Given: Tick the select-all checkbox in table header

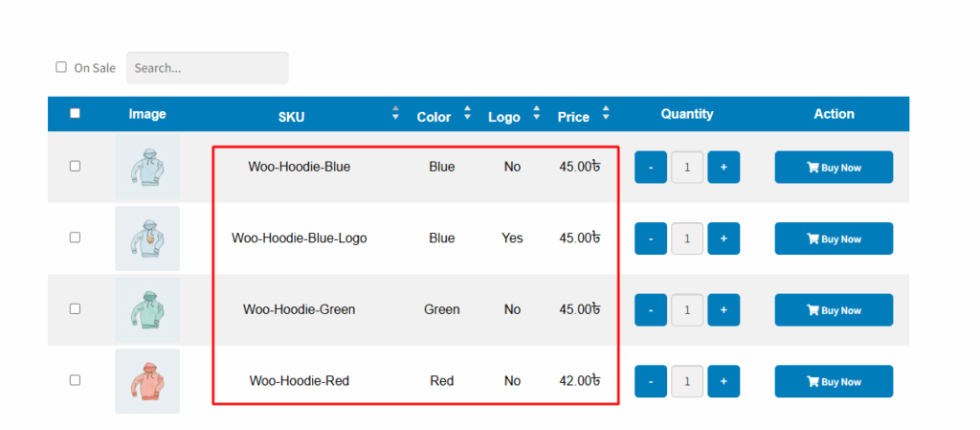Looking at the screenshot, I should pyautogui.click(x=75, y=113).
